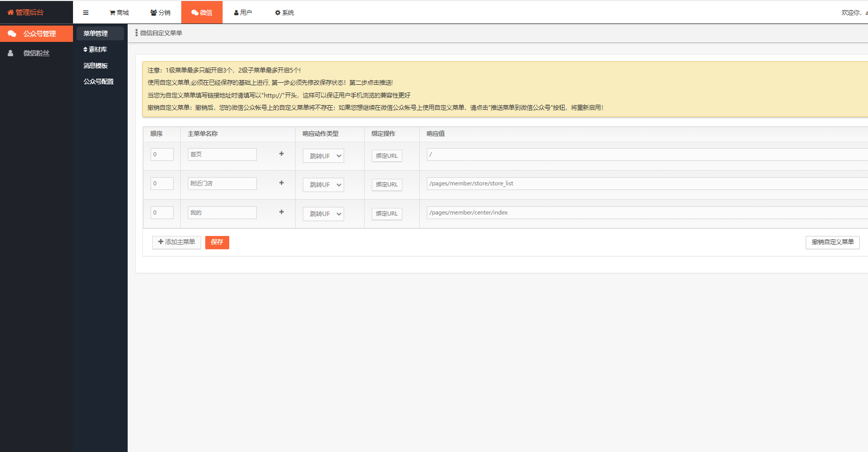Focus the 首页 menu name input field
868x452 pixels.
tap(222, 154)
